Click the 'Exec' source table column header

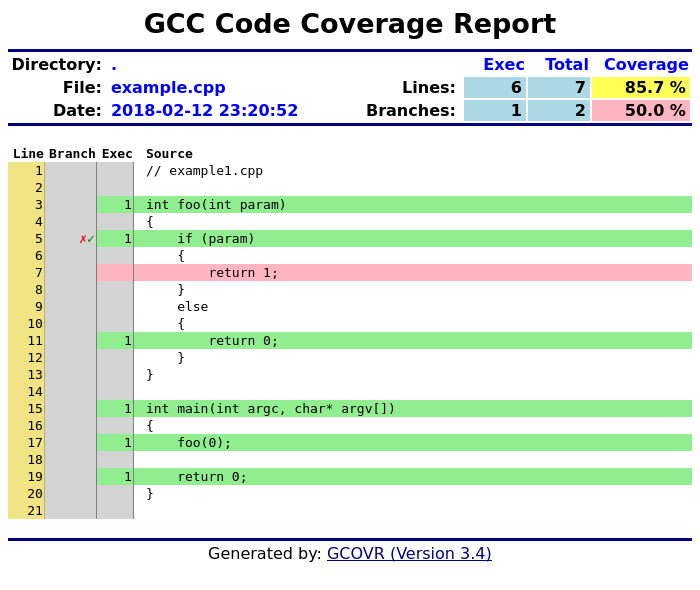click(117, 154)
